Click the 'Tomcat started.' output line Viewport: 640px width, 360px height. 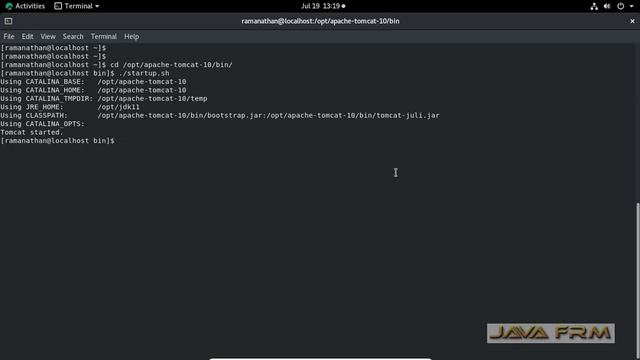coord(32,132)
